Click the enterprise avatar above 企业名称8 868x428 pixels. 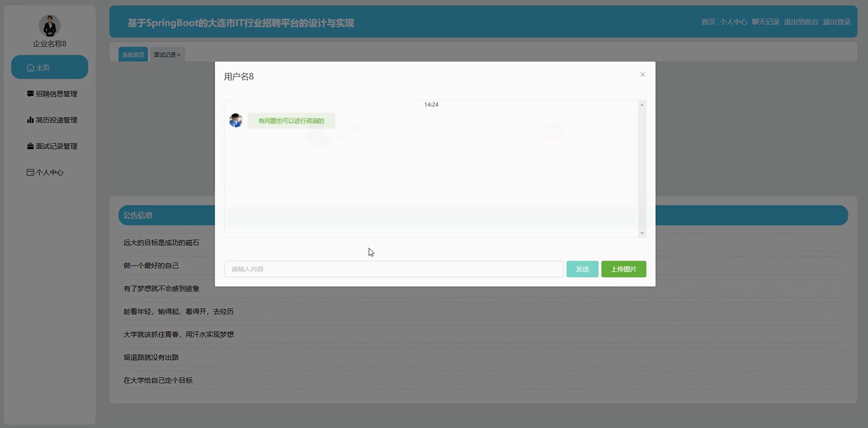[49, 25]
